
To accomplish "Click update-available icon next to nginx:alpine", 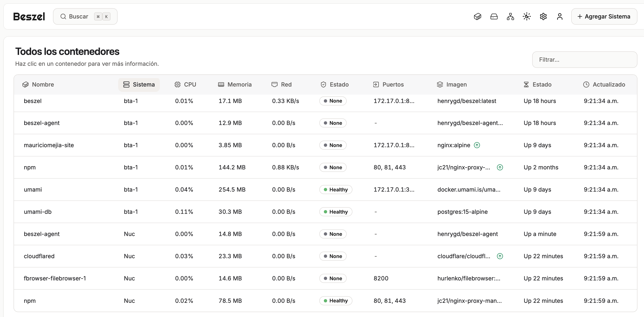I will pos(477,145).
